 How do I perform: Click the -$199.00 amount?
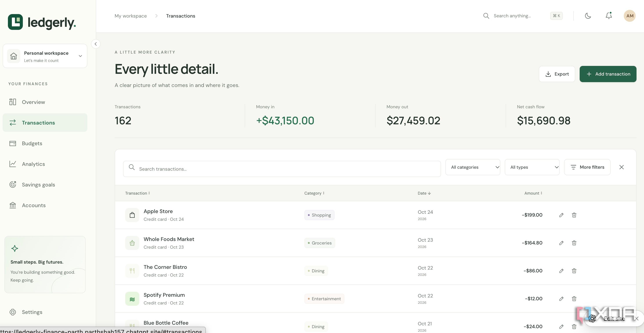[x=532, y=215]
